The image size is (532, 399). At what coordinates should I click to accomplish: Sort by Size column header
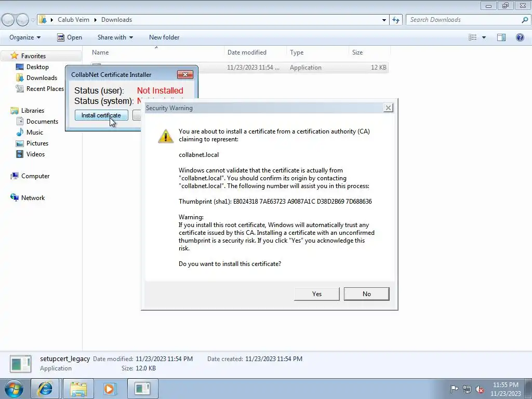(x=357, y=52)
